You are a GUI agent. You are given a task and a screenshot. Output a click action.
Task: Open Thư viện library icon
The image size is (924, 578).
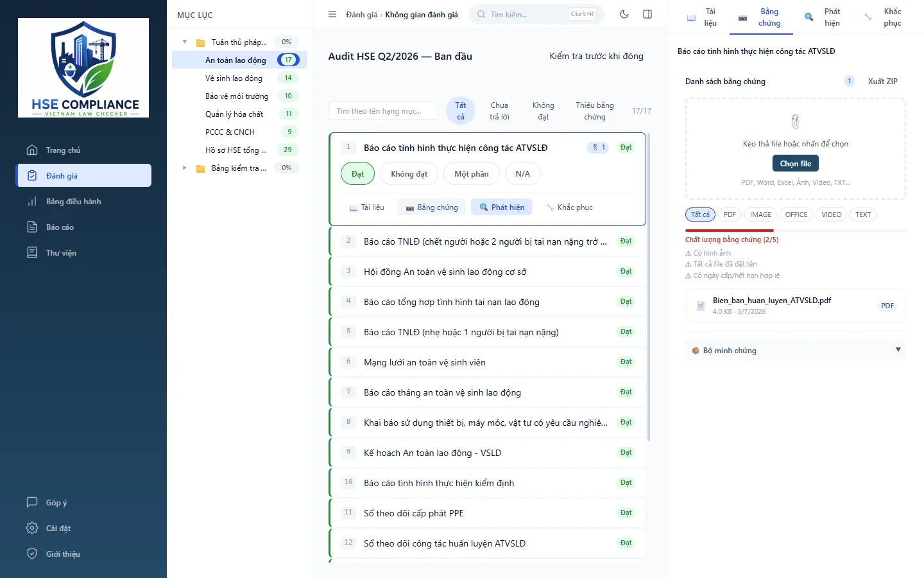click(32, 252)
